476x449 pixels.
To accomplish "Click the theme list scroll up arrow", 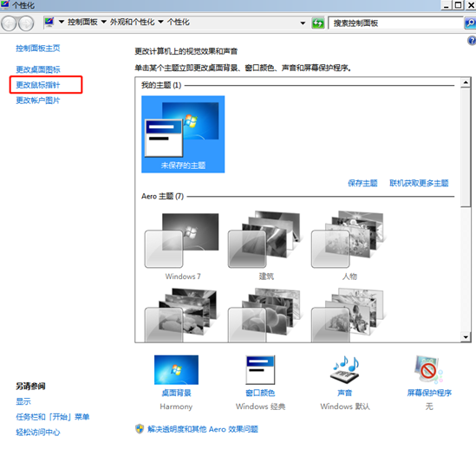I will (466, 82).
